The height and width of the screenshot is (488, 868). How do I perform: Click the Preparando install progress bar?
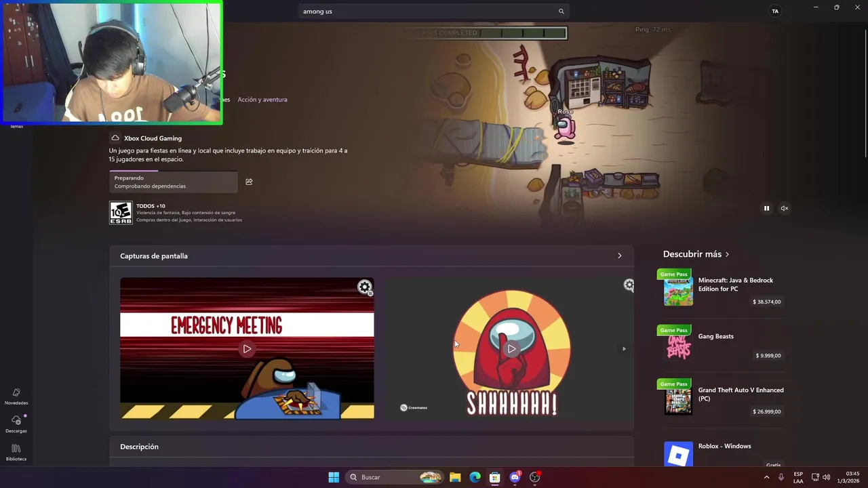coord(174,182)
